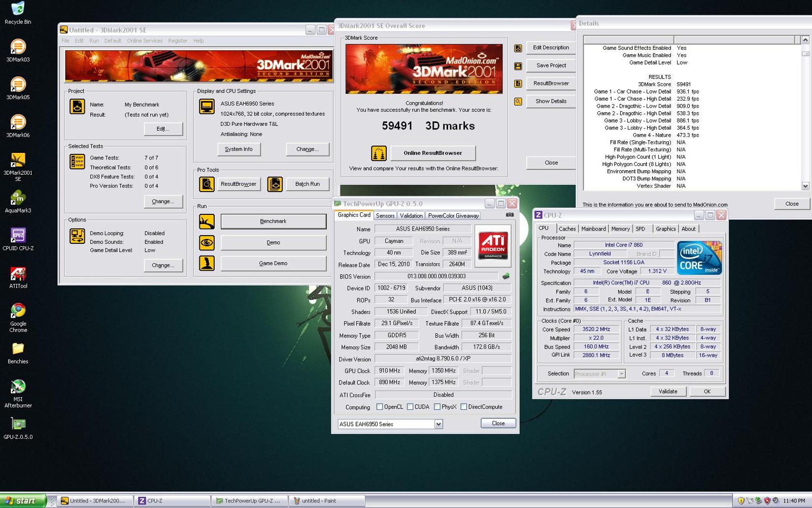Switch to the Graphics tab in CPU-Z
The width and height of the screenshot is (812, 508).
coord(665,229)
